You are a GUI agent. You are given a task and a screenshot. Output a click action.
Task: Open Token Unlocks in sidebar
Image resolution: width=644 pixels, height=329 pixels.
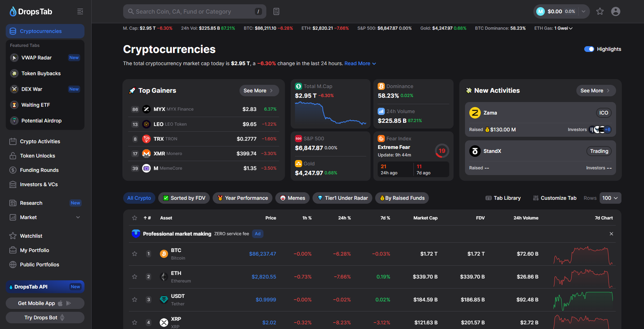38,156
